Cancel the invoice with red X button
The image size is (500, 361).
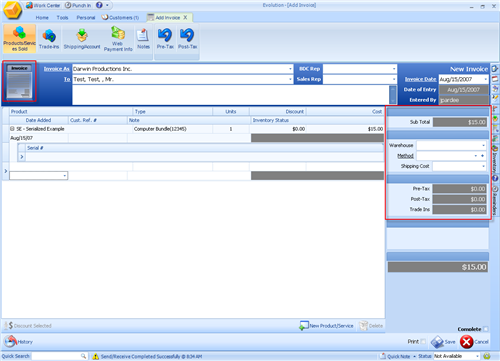tap(474, 342)
